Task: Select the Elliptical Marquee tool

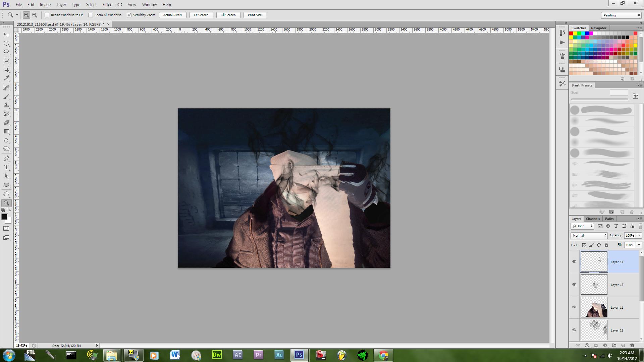Action: pos(6,43)
